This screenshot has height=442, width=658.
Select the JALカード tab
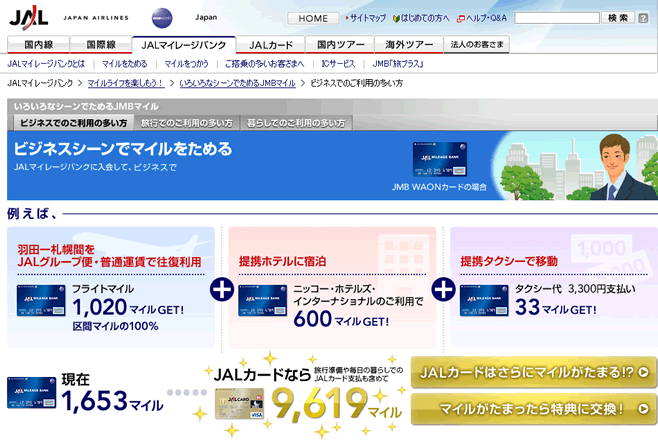pyautogui.click(x=271, y=44)
